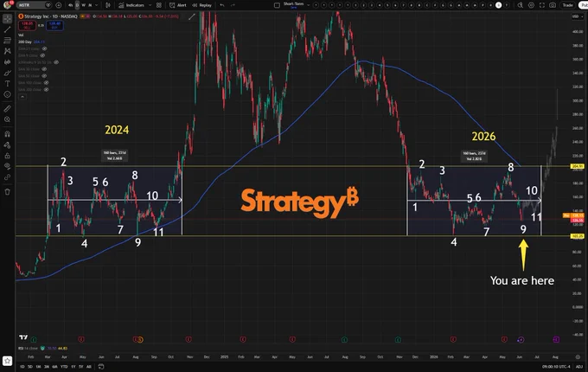
Task: Toggle visibility of SMA 30 close
Action: [44, 69]
